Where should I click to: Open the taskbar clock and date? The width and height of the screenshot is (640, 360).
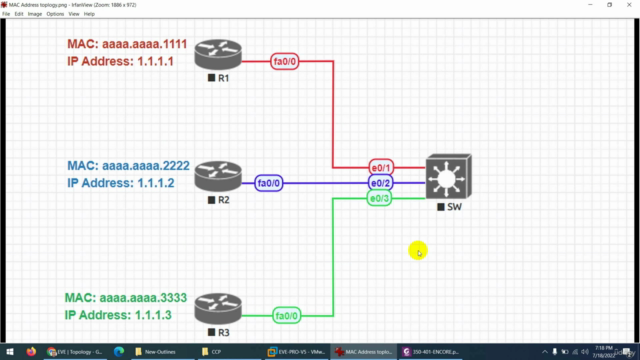604,352
